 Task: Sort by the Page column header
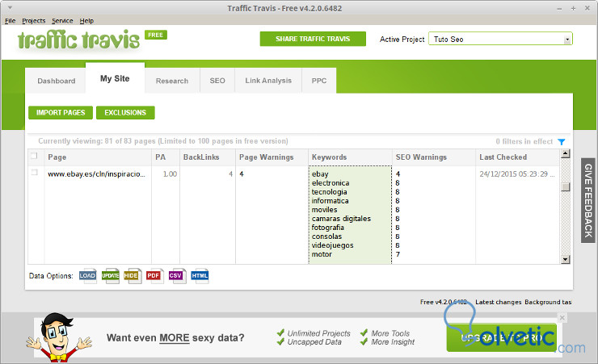point(98,157)
